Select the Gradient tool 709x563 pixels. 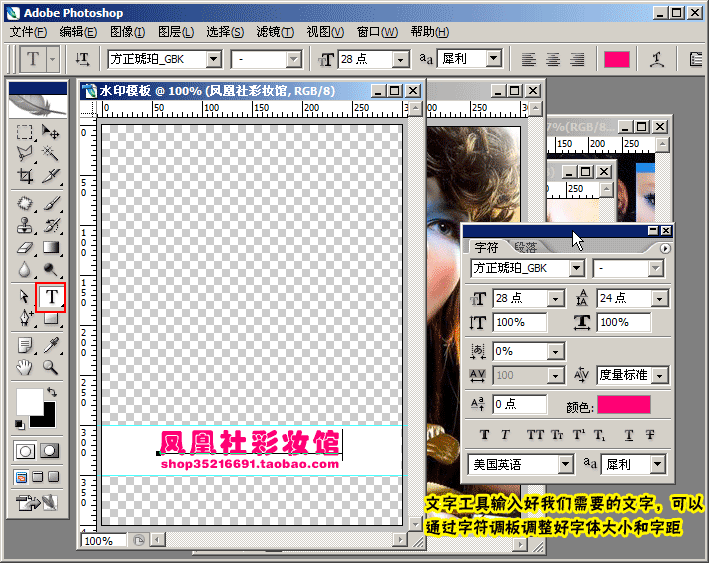(x=50, y=247)
